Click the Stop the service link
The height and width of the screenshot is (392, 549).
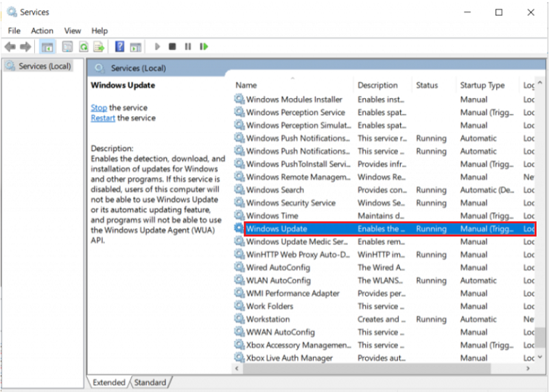99,108
